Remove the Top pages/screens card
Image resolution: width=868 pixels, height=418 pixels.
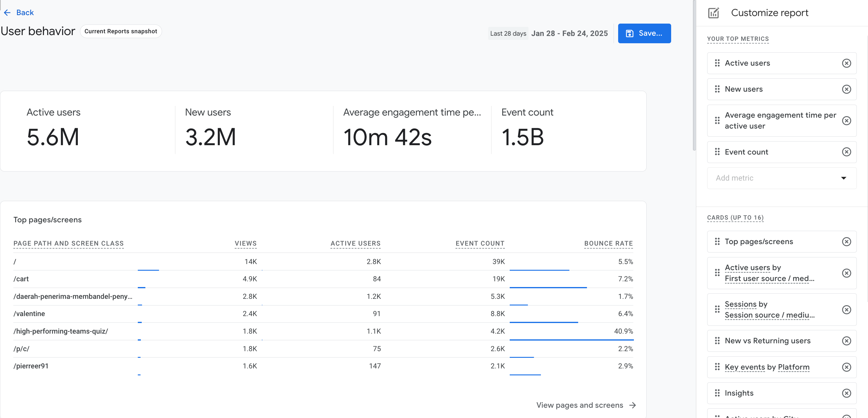pyautogui.click(x=847, y=241)
